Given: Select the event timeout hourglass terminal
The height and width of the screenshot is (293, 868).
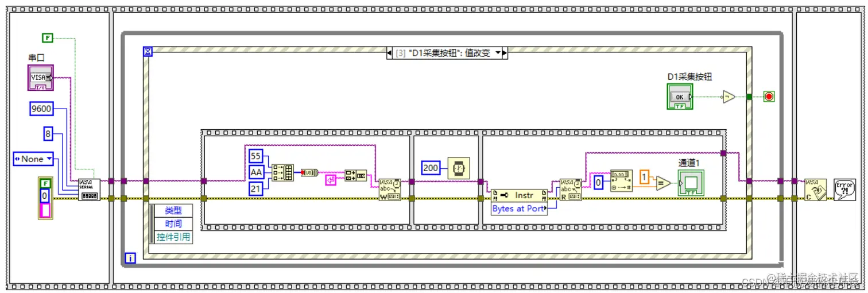Looking at the screenshot, I should coord(148,52).
